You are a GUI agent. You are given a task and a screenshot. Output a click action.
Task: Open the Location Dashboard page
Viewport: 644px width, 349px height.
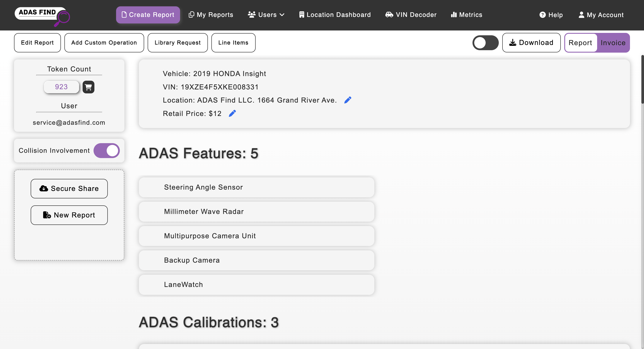click(335, 15)
